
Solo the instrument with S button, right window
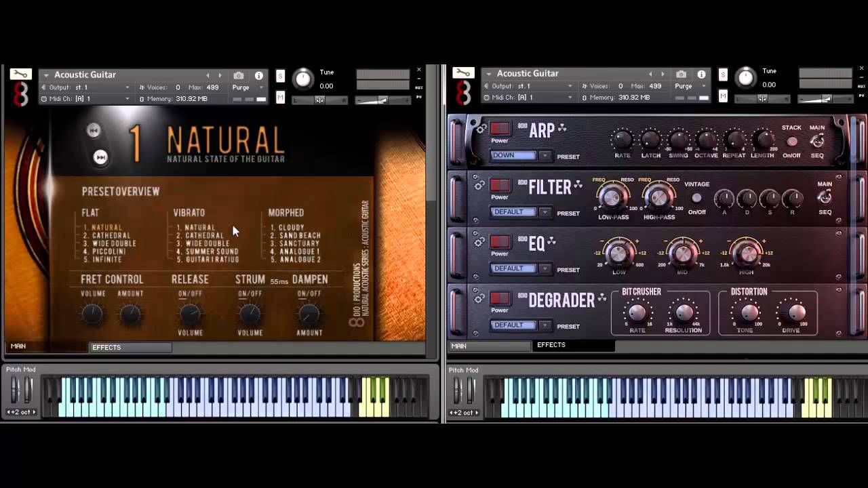(723, 75)
